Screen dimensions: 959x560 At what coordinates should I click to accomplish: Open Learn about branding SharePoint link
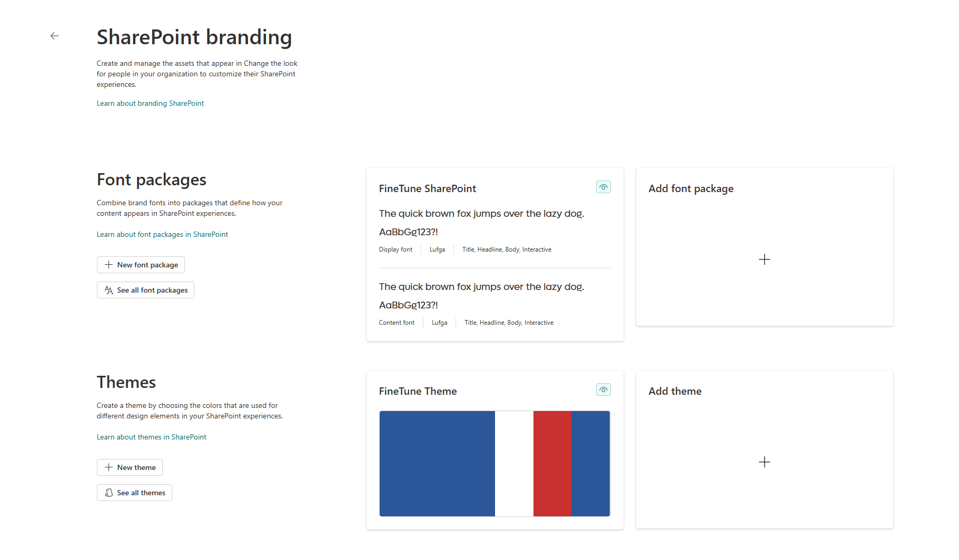(150, 104)
